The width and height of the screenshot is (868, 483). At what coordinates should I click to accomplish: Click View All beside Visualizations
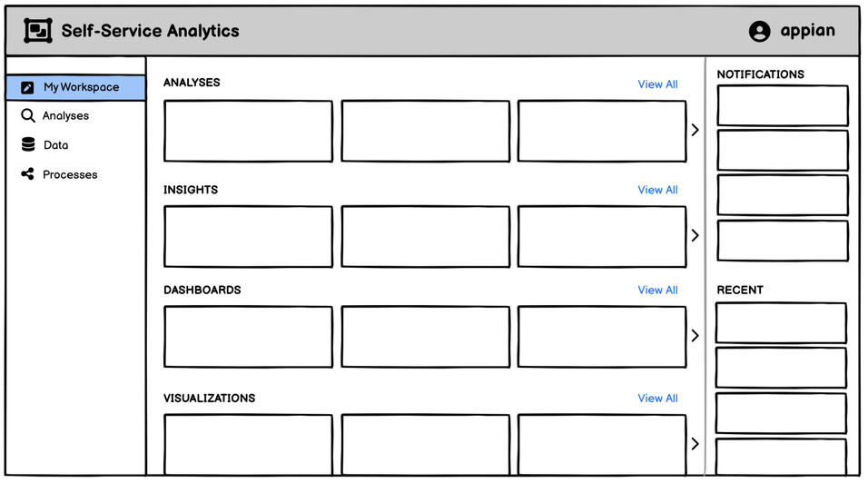point(657,399)
